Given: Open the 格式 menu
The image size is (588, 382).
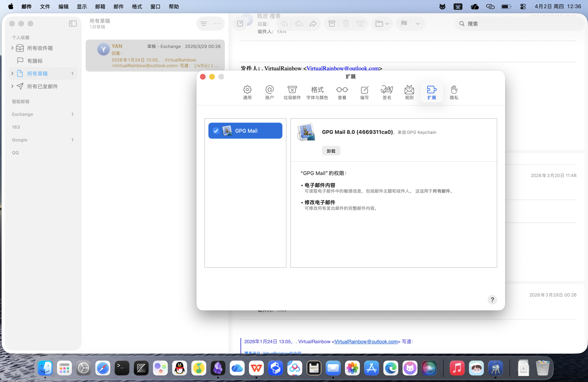Looking at the screenshot, I should 137,7.
